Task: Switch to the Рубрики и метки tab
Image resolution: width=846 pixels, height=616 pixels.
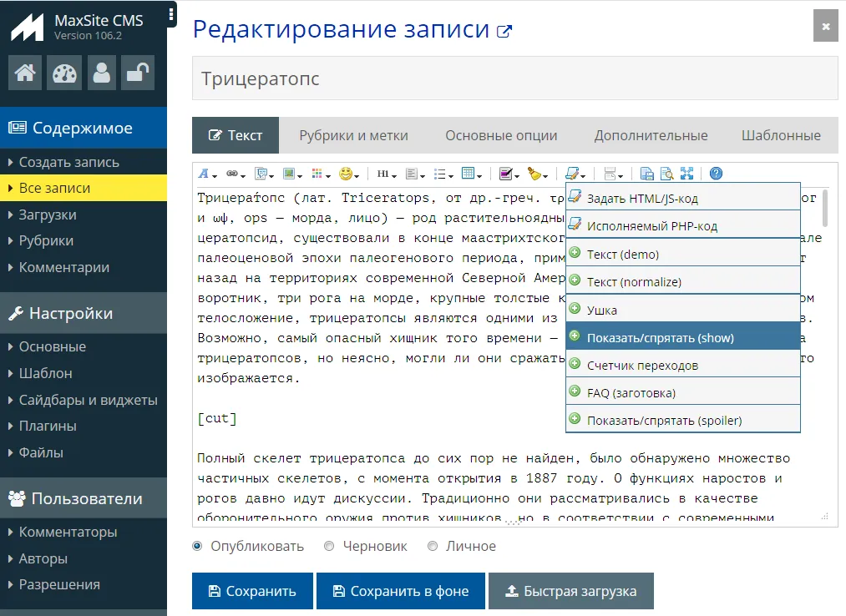Action: [x=353, y=135]
